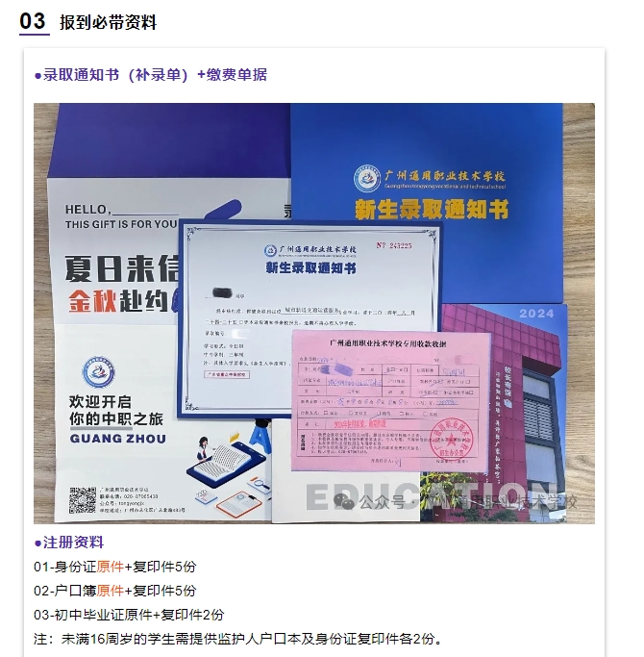Click the QR code on the white brochure

(83, 500)
